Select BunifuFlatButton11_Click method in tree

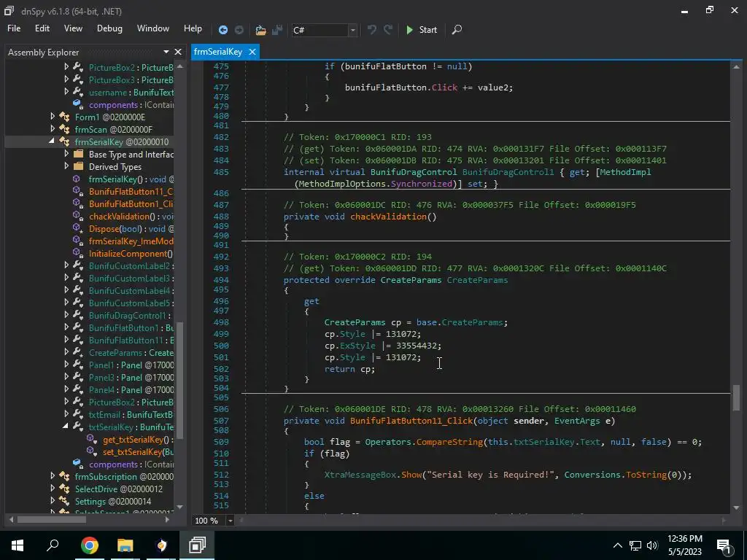click(x=131, y=192)
